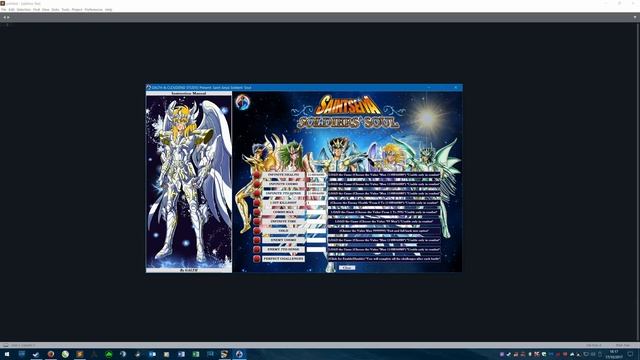640x360 pixels.
Task: Click the PERFECT CHALLENGES label button
Action: coord(283,259)
